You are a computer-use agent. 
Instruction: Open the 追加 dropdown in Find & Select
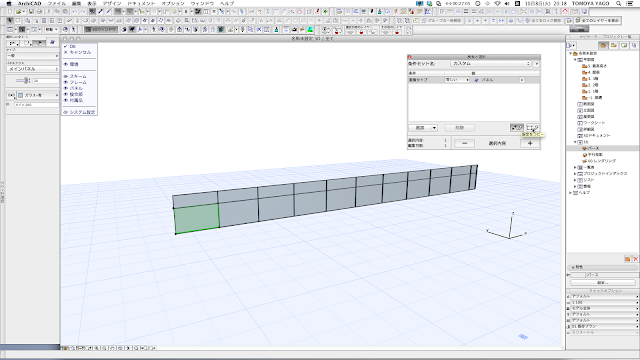423,128
